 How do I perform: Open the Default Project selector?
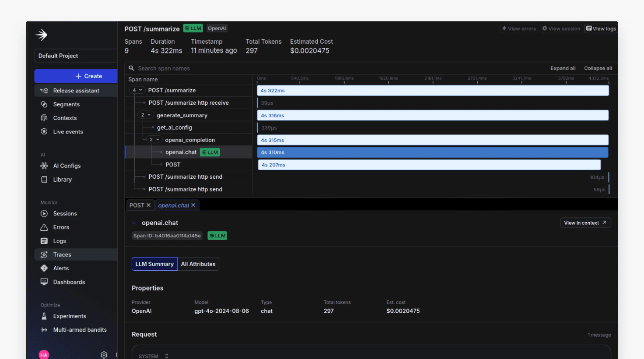(x=76, y=56)
